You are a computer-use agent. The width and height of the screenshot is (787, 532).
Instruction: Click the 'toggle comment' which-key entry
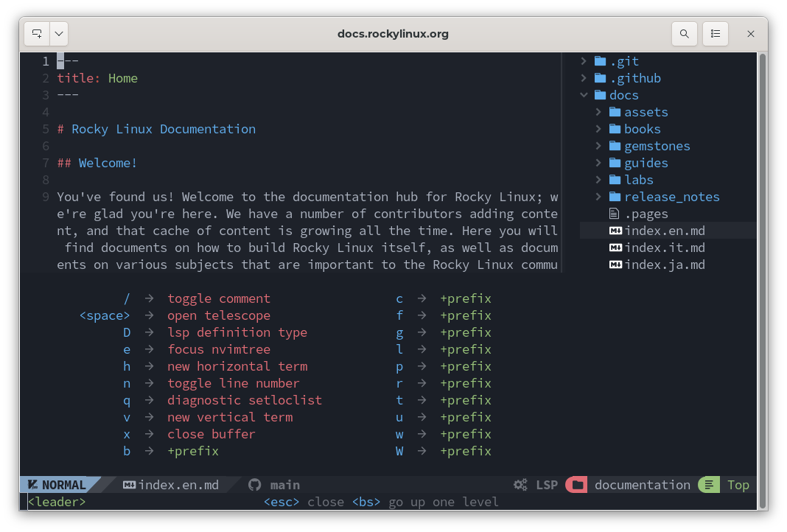219,298
